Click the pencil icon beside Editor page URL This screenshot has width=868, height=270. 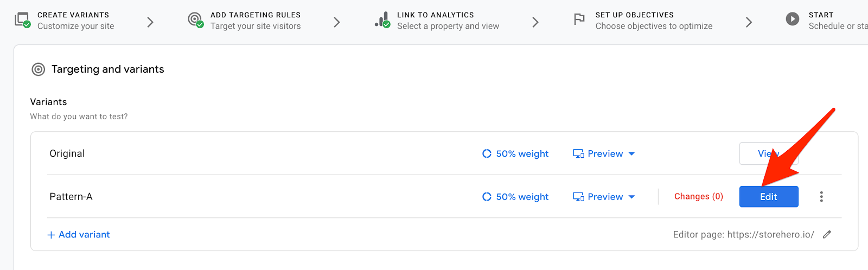pyautogui.click(x=827, y=234)
